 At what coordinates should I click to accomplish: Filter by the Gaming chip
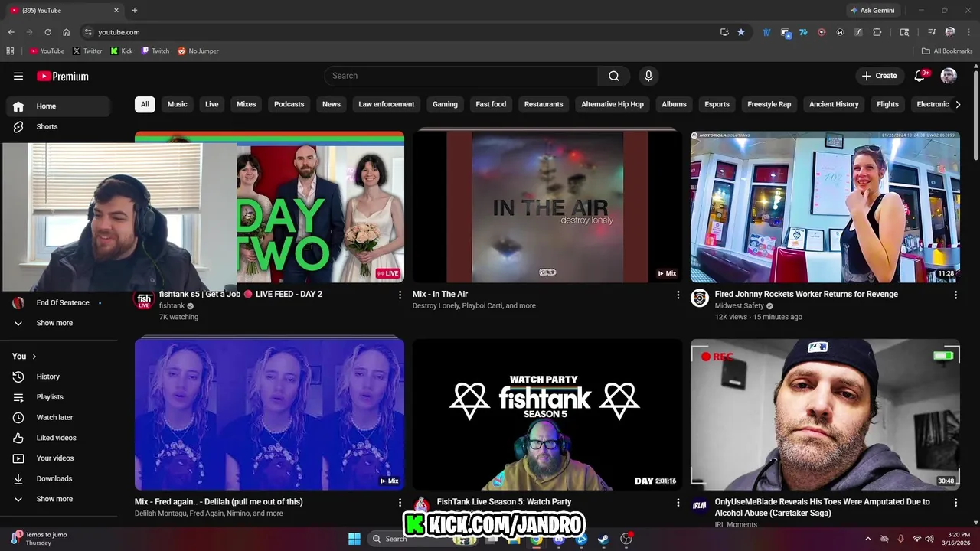point(445,104)
